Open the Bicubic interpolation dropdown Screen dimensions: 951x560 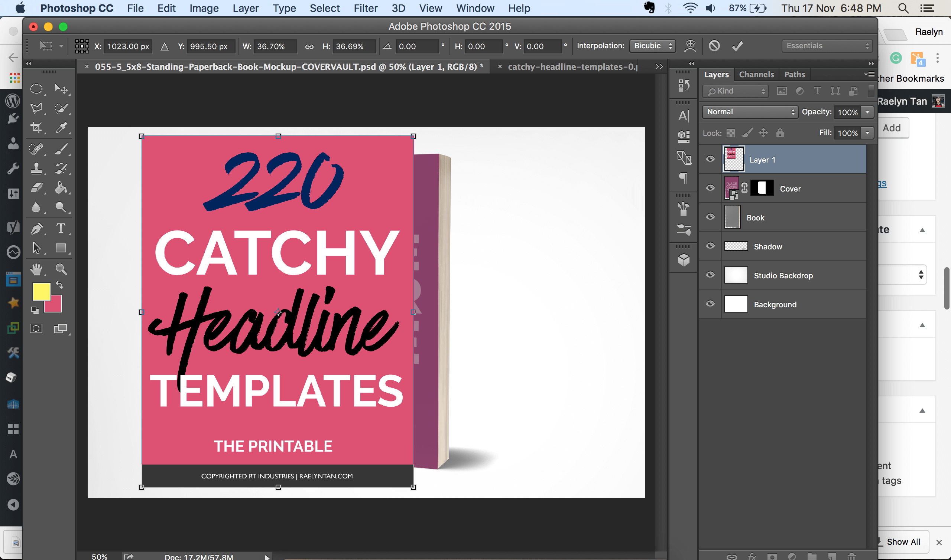(652, 46)
